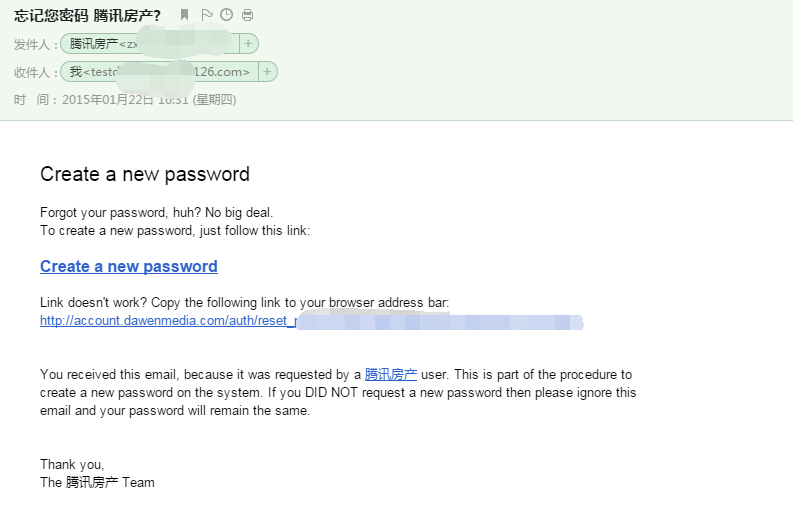This screenshot has width=793, height=509.
Task: Follow the 腾讯房产 link in the paragraph
Action: (391, 374)
